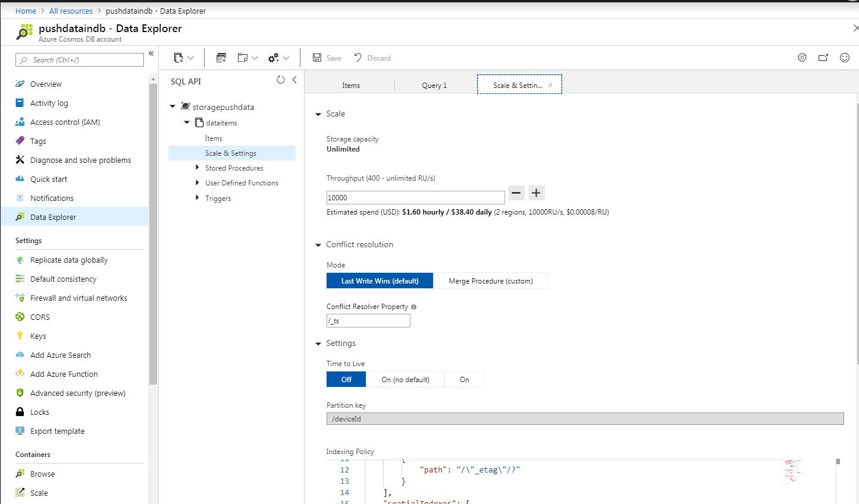Set Time to Live to Off
This screenshot has height=504, width=859.
click(346, 379)
